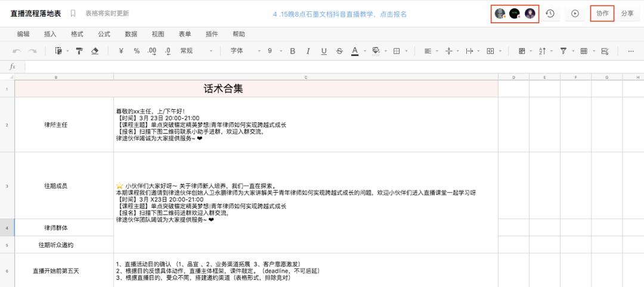Bookmark the document with the flag icon
The width and height of the screenshot is (644, 287).
(x=73, y=14)
